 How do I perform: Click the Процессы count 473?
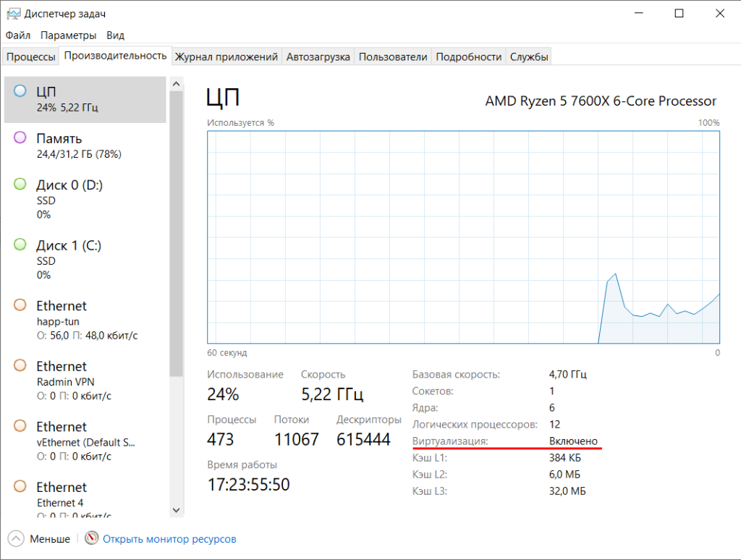220,439
